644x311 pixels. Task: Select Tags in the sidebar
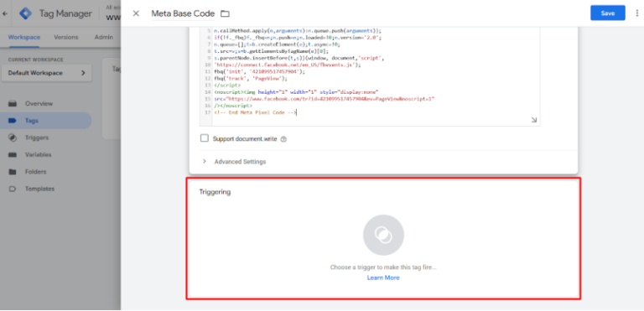pos(46,121)
